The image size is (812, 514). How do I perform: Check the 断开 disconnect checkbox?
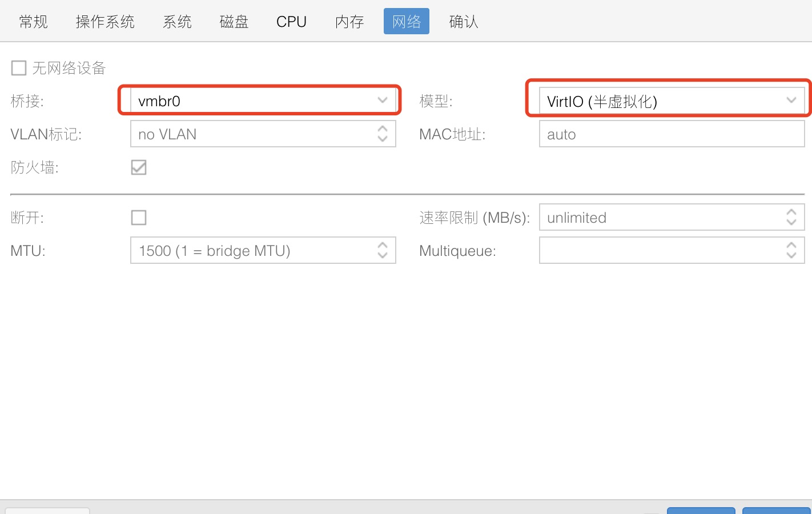139,218
